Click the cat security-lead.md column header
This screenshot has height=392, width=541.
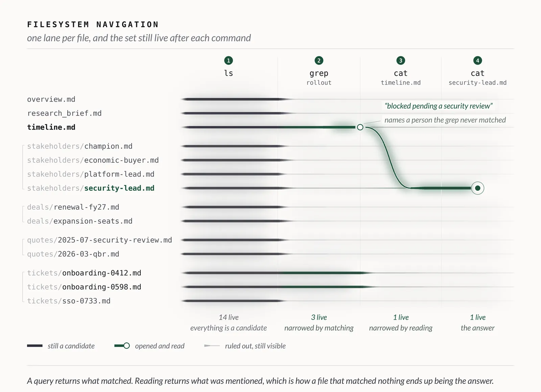point(477,77)
